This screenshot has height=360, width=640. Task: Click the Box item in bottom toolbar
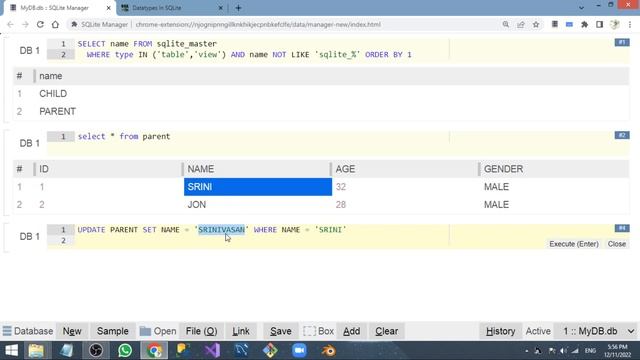pos(318,331)
